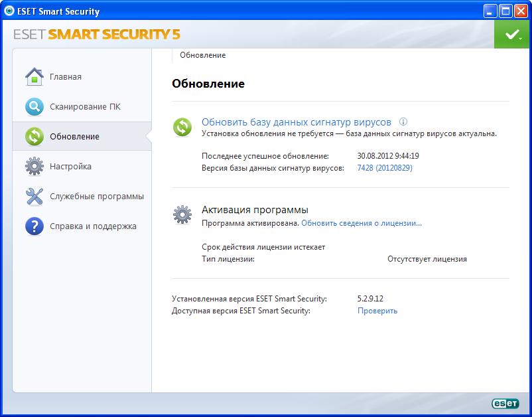Minimize the ESET Smart Security window

coord(490,11)
